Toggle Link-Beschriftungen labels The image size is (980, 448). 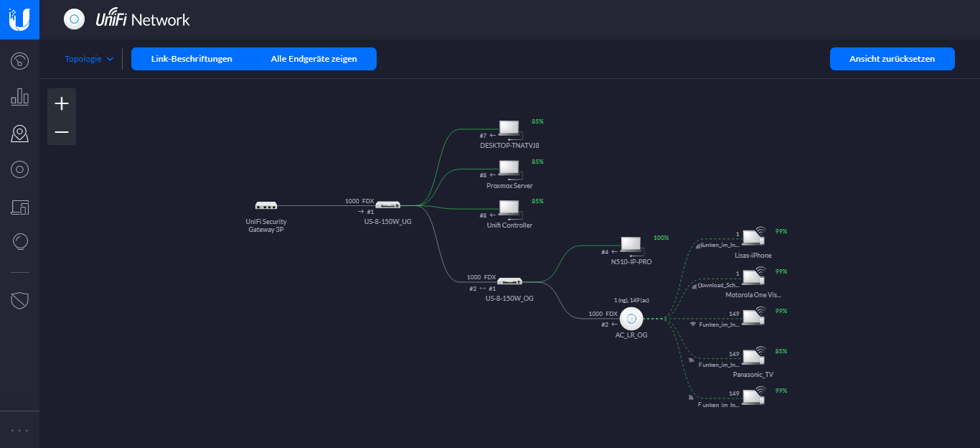[192, 59]
